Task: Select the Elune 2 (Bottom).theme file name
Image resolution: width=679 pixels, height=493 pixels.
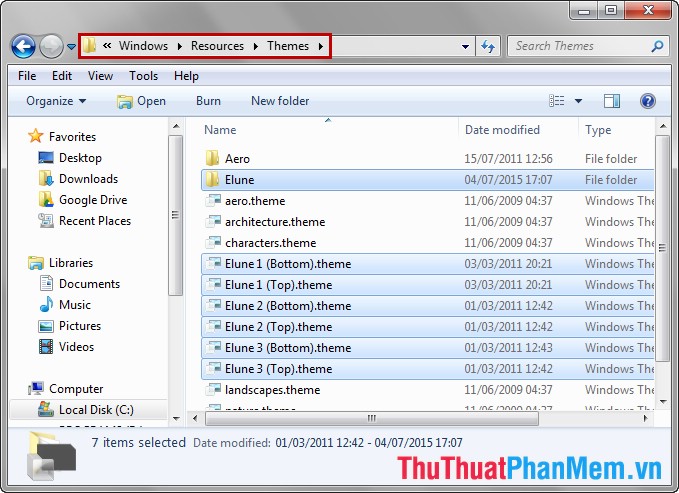Action: coord(288,305)
